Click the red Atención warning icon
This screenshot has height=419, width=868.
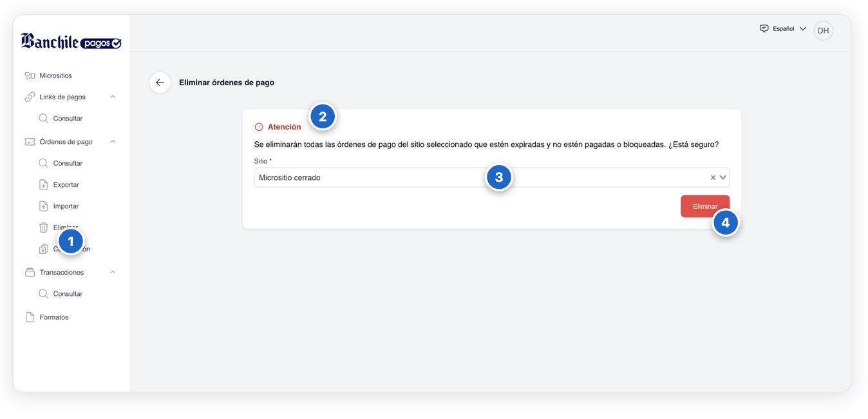coord(259,127)
